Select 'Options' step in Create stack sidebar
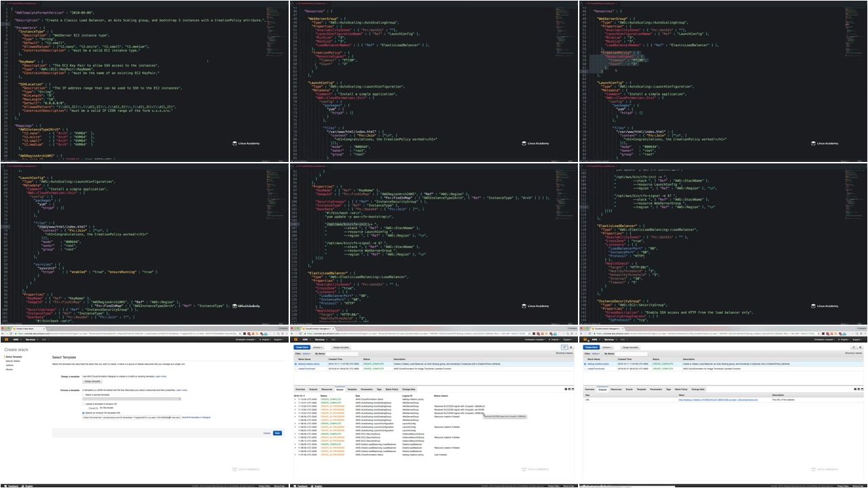The height and width of the screenshot is (488, 868). click(x=9, y=365)
